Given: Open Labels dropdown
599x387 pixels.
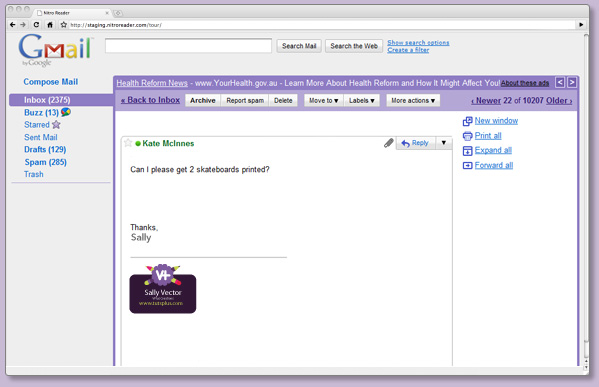Looking at the screenshot, I should pos(361,100).
